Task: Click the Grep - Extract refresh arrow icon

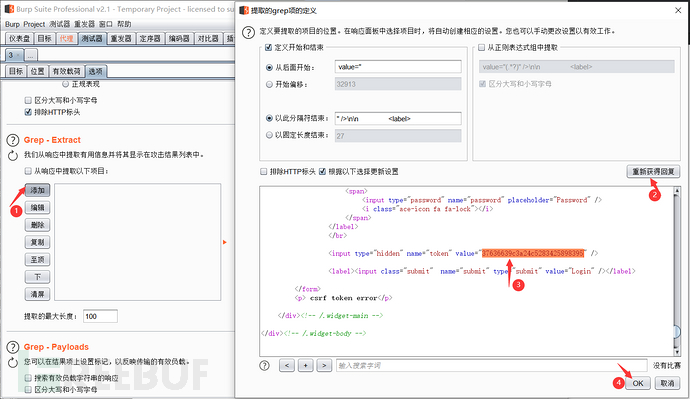Action: (13, 155)
